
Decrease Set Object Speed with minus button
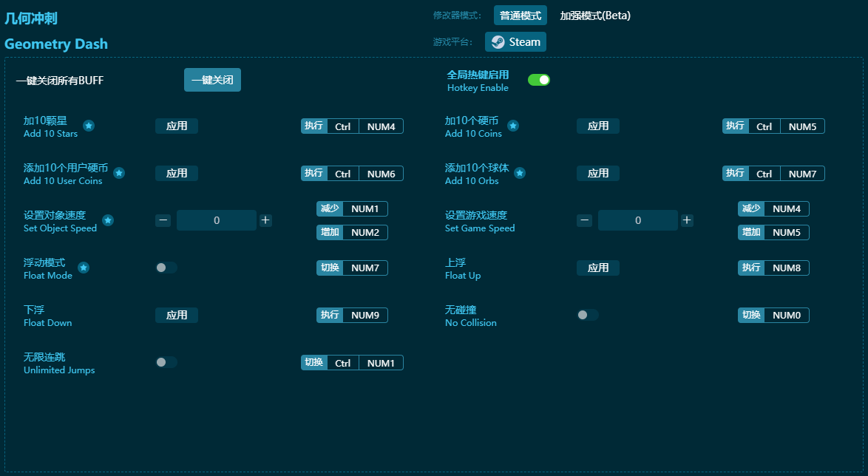click(x=163, y=220)
